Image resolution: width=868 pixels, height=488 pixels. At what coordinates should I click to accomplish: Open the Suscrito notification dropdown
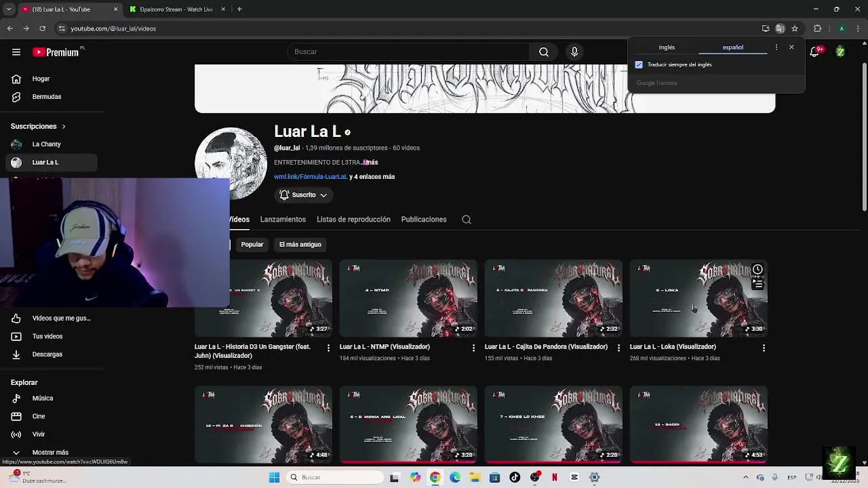pos(304,195)
